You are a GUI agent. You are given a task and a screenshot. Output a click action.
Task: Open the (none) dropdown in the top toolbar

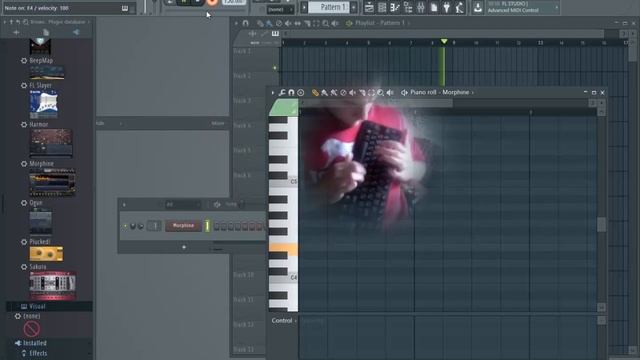point(279,9)
